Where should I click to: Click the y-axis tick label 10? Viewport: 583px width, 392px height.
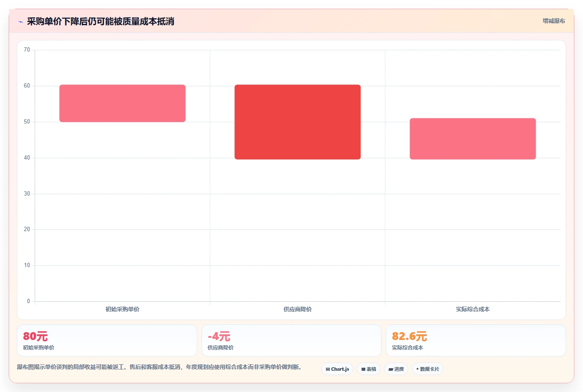click(x=27, y=265)
